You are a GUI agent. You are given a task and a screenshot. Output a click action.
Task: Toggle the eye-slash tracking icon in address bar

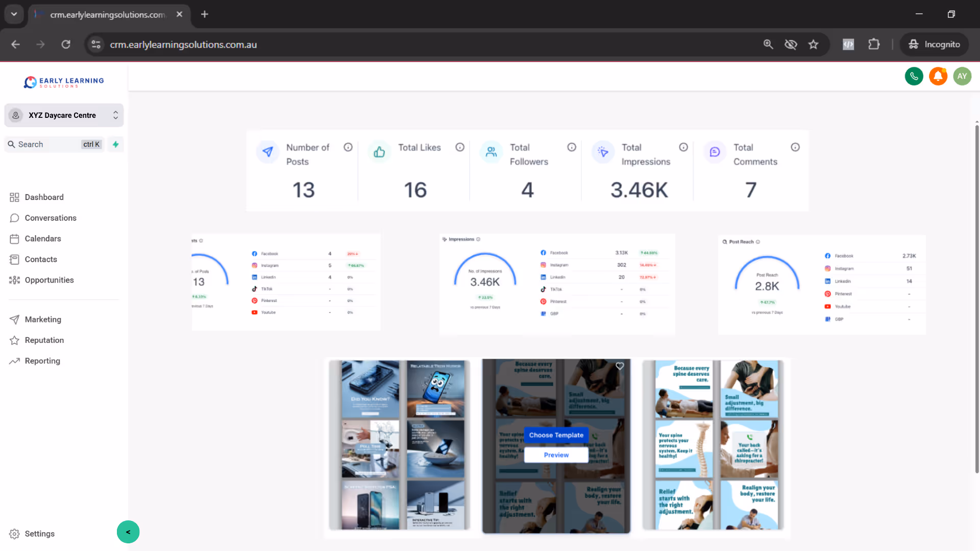(x=791, y=44)
